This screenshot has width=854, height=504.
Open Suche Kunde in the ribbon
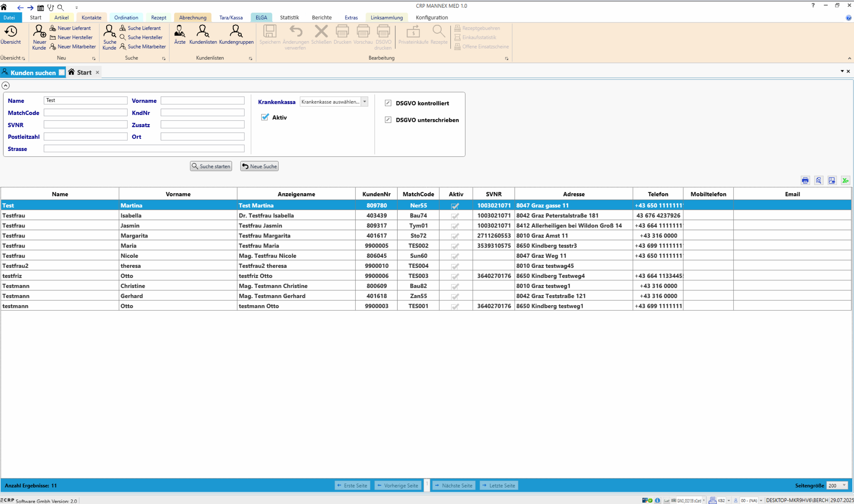pyautogui.click(x=109, y=37)
